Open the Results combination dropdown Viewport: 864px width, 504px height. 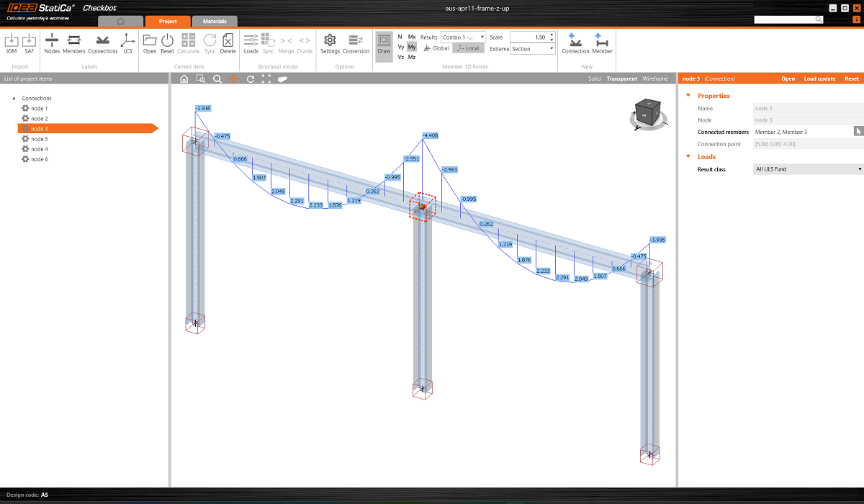click(464, 37)
